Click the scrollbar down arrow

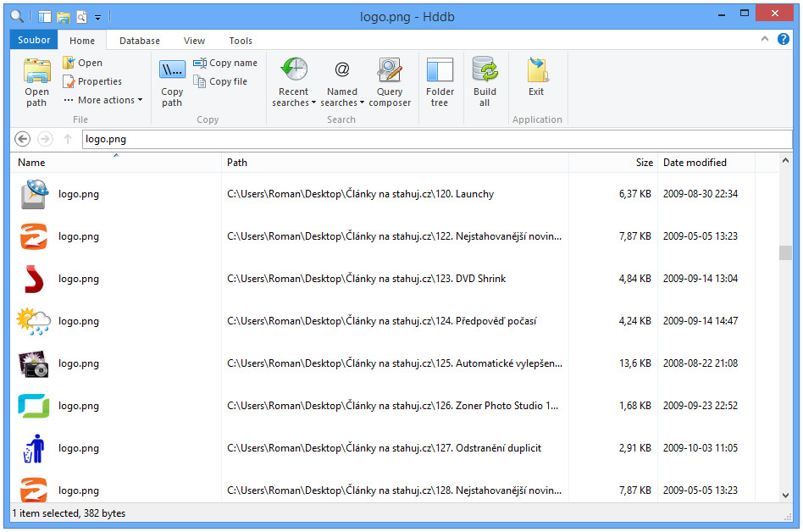(x=785, y=495)
